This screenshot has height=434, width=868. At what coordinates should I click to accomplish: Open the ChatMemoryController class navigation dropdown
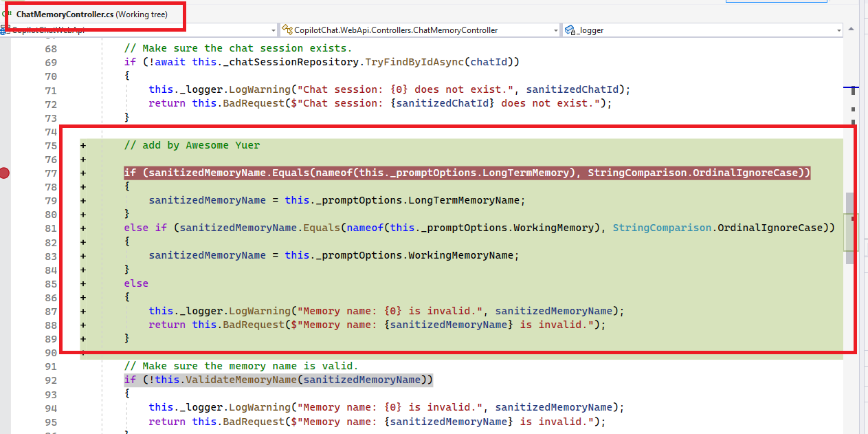point(557,30)
